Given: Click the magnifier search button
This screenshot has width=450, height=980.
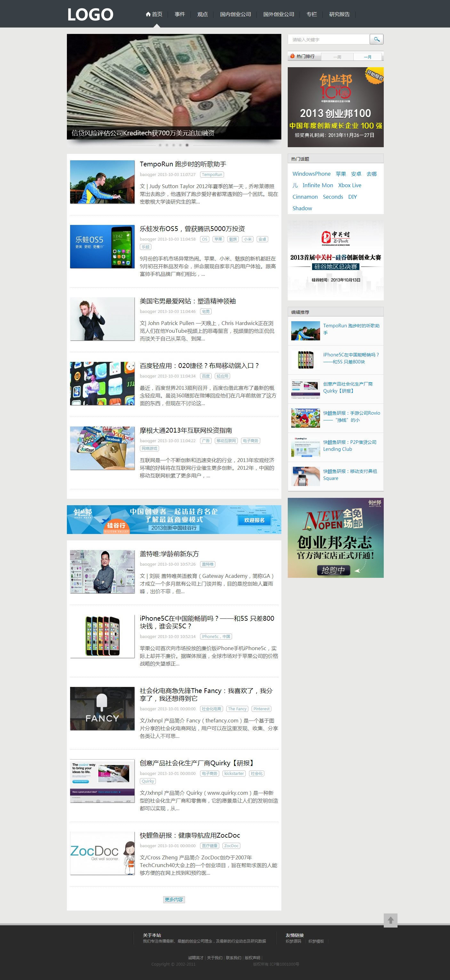Looking at the screenshot, I should coord(376,39).
